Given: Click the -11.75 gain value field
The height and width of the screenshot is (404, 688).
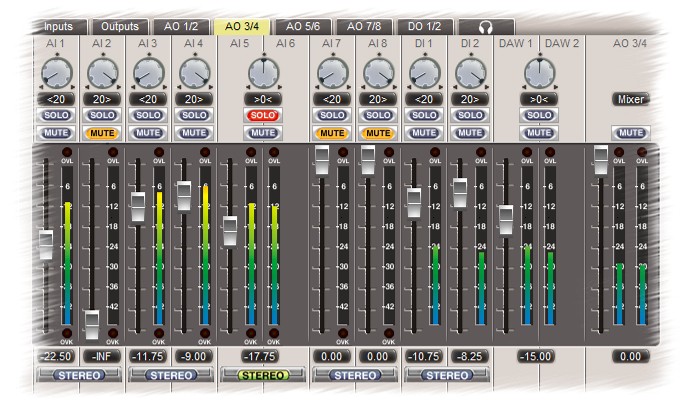Looking at the screenshot, I should [x=148, y=356].
